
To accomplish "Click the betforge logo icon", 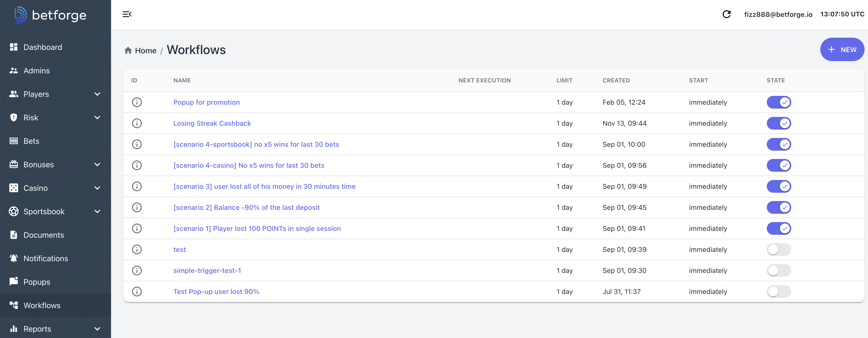I will pyautogui.click(x=20, y=15).
